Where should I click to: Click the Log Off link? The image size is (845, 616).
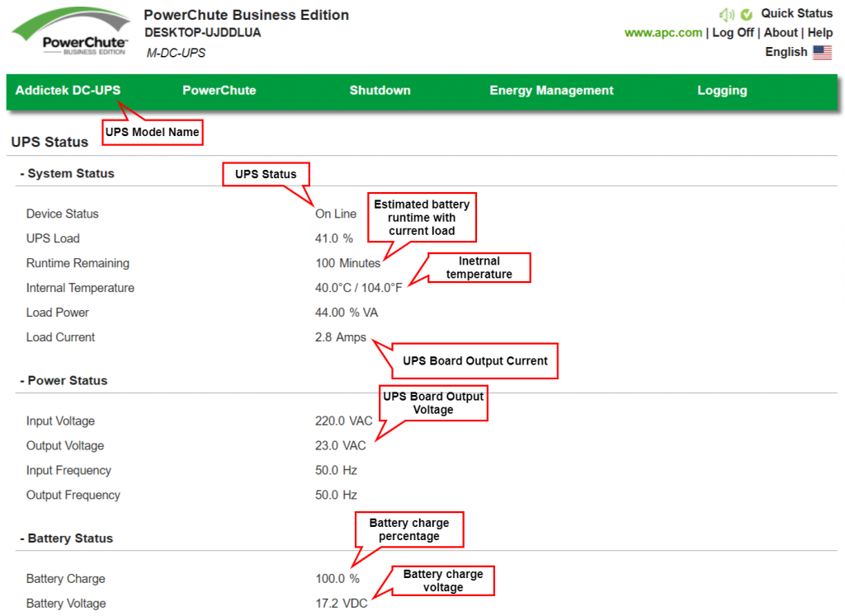pyautogui.click(x=733, y=33)
